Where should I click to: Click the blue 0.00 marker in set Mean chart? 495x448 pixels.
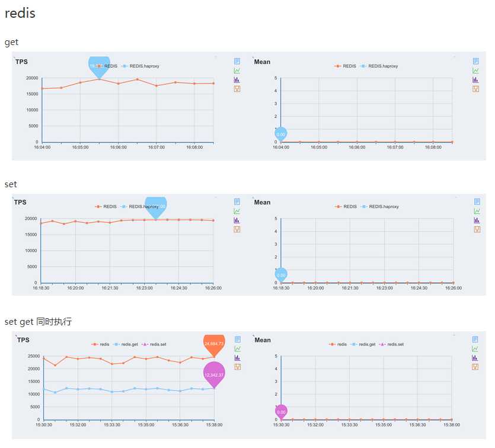click(280, 275)
